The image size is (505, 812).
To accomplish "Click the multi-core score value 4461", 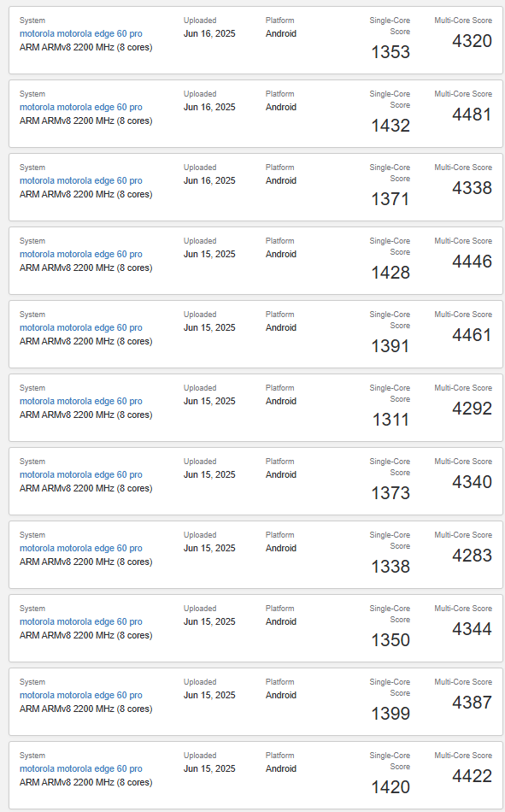I will (x=472, y=334).
